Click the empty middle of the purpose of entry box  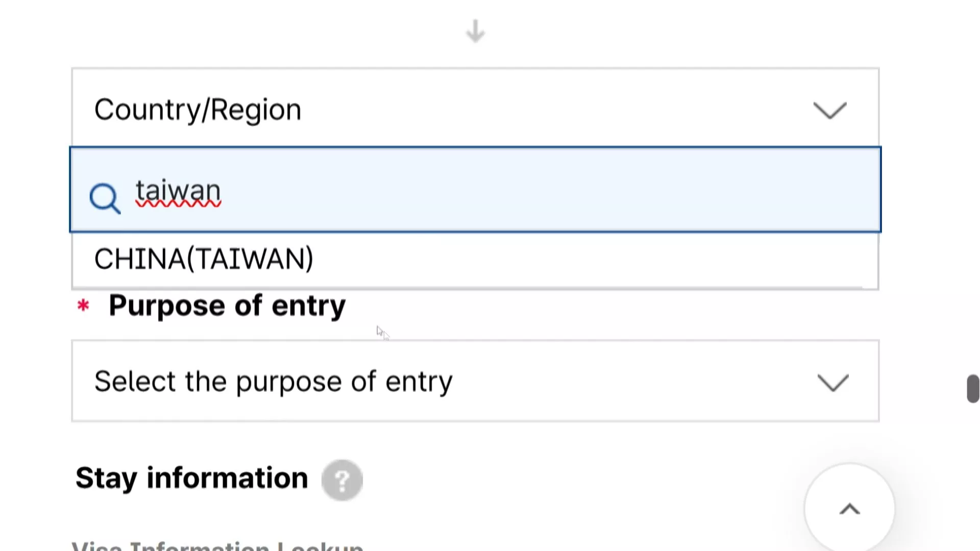[x=612, y=382]
